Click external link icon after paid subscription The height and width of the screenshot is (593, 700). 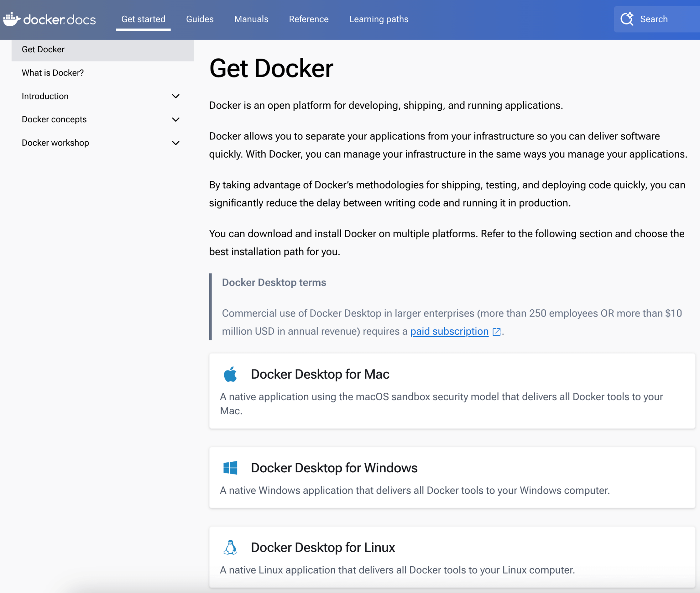pos(497,332)
